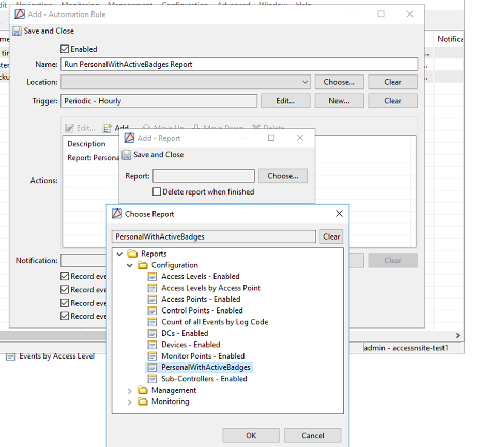Click Clear next to report search field

[x=331, y=236]
